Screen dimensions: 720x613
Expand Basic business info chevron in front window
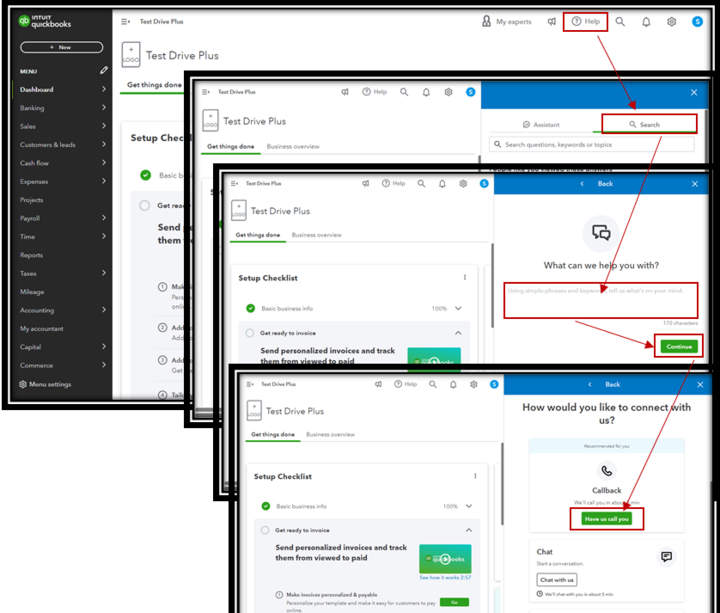point(469,506)
